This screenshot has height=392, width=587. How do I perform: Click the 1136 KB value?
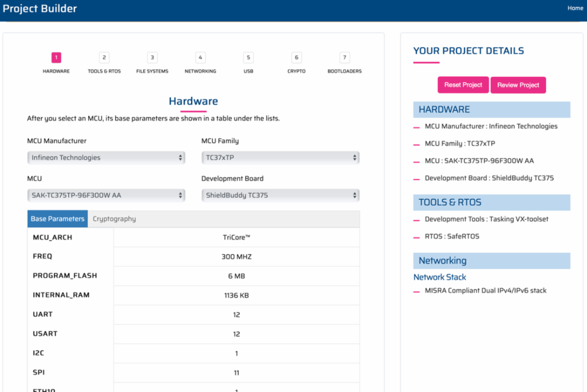click(x=237, y=296)
